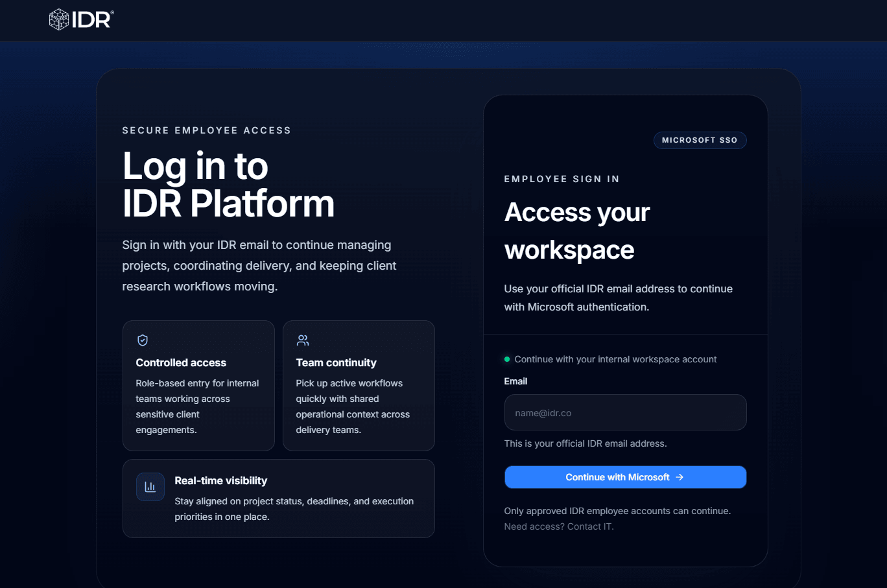Focus the Email input field
Screen dimensions: 887x588
626,412
